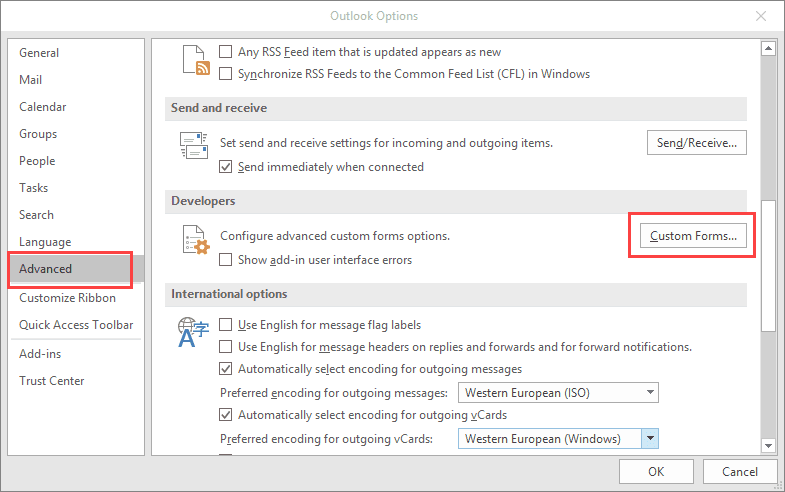The image size is (785, 492).
Task: Enable Show add-in user interface errors
Action: point(226,260)
